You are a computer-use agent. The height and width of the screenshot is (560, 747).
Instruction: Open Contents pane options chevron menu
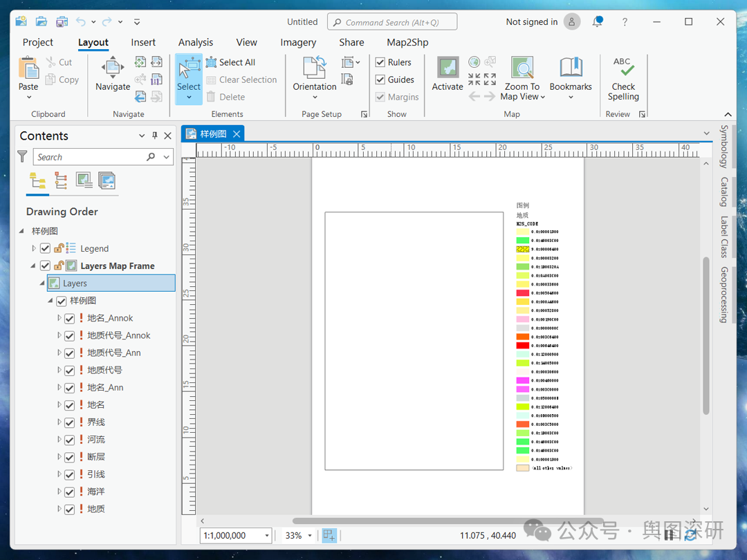(x=142, y=136)
